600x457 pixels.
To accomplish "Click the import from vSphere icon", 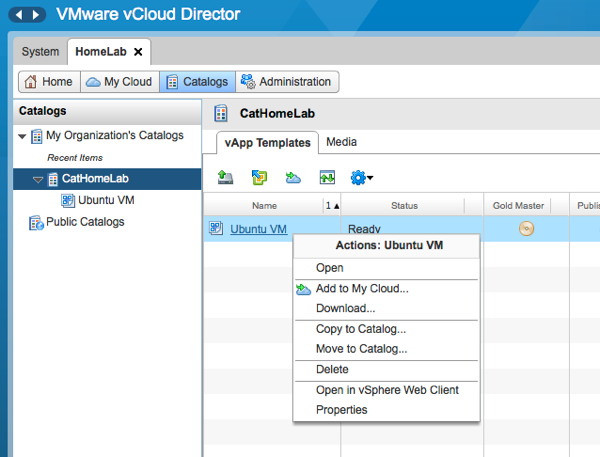I will 259,178.
